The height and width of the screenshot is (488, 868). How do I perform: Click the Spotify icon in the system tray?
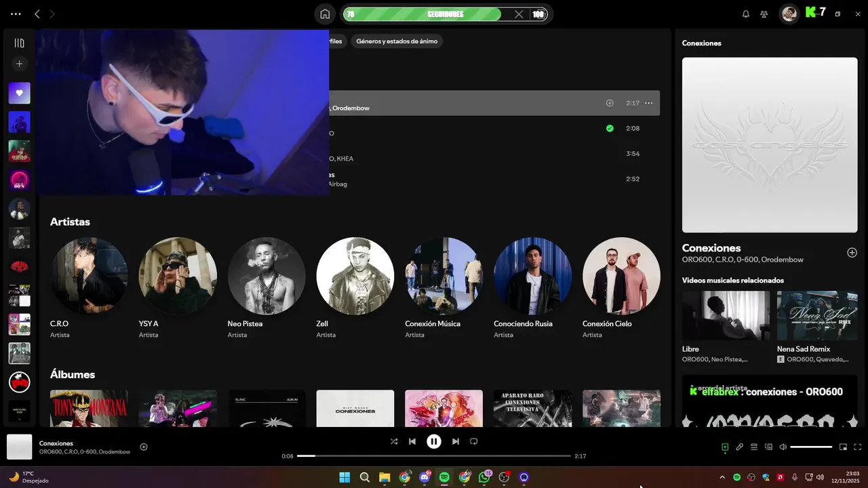coord(737,477)
